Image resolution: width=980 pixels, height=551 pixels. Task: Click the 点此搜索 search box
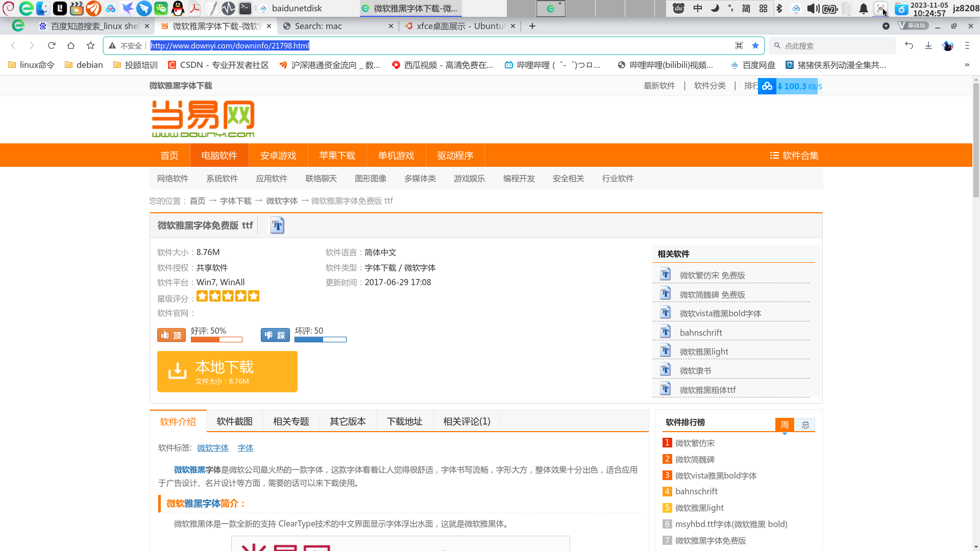click(x=832, y=45)
